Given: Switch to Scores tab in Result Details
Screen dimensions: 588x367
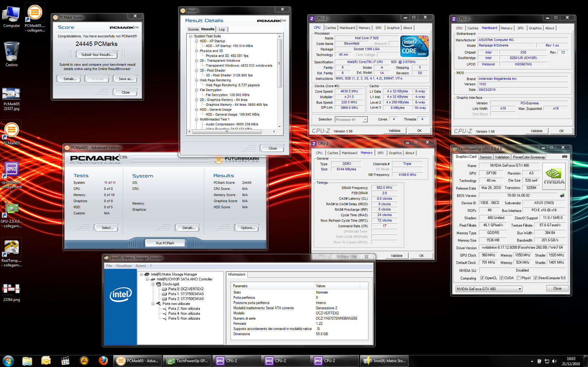Looking at the screenshot, I should 193,29.
